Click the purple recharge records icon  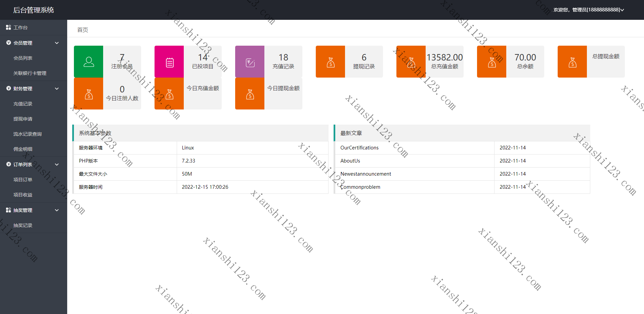[x=250, y=62]
